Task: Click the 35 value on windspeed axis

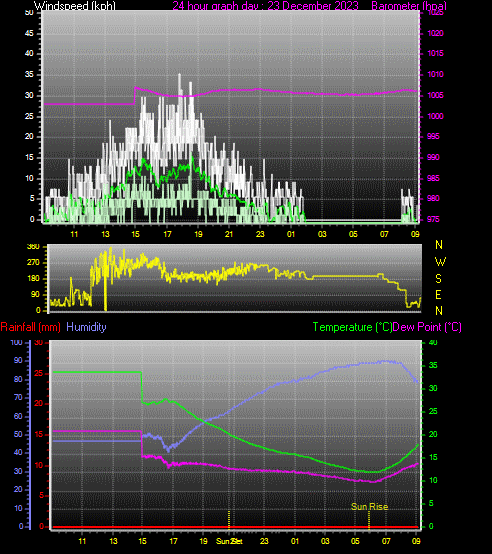Action: [29, 75]
